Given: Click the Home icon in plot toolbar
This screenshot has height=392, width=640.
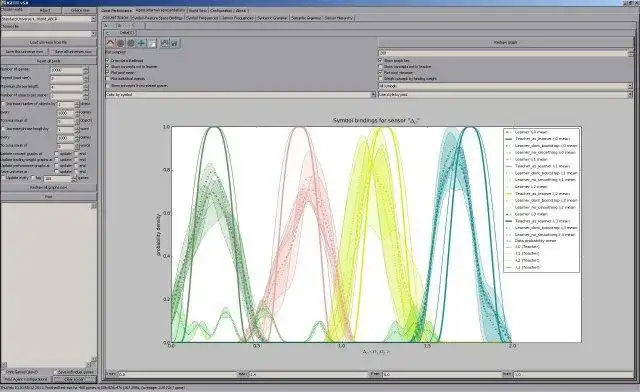Looking at the screenshot, I should [x=111, y=43].
